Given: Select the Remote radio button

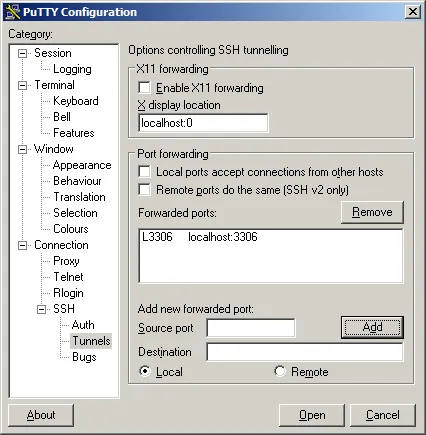Looking at the screenshot, I should [280, 371].
